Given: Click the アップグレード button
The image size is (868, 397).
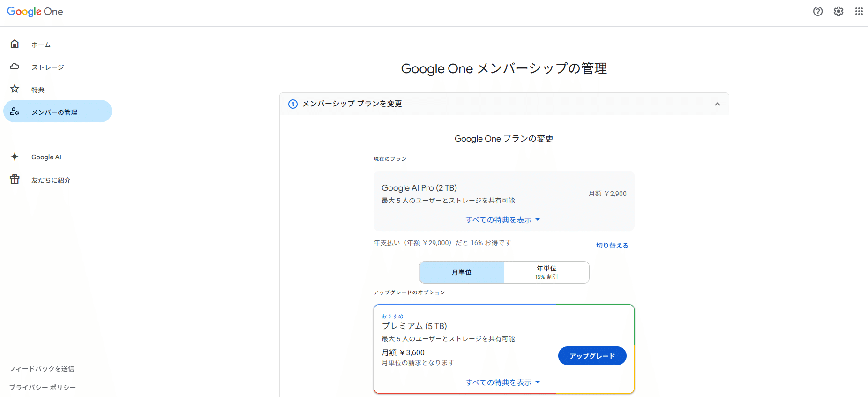Looking at the screenshot, I should click(x=592, y=356).
